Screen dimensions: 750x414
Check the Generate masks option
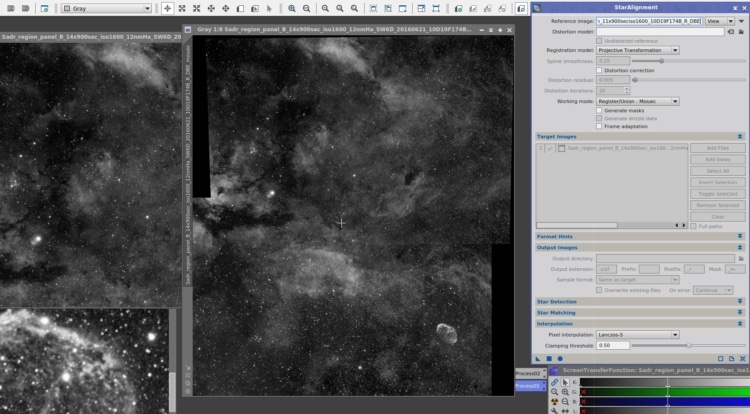coord(599,110)
